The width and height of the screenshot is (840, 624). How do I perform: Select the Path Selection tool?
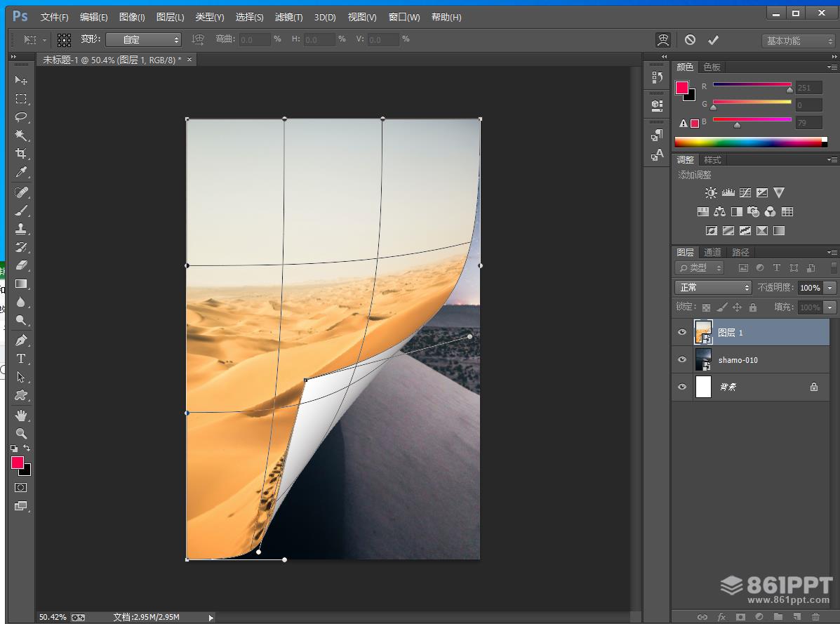tap(21, 377)
